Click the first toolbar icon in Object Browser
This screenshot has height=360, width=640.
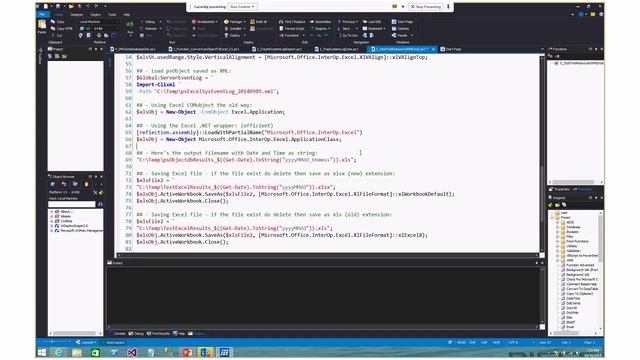tap(53, 184)
